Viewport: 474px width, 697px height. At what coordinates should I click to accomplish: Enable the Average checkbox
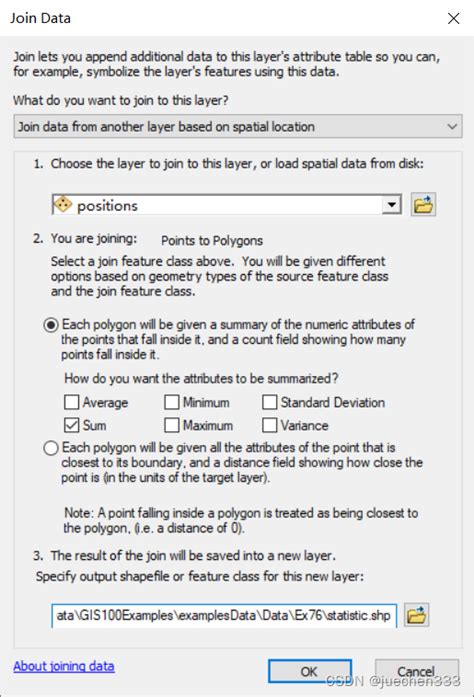tap(72, 402)
